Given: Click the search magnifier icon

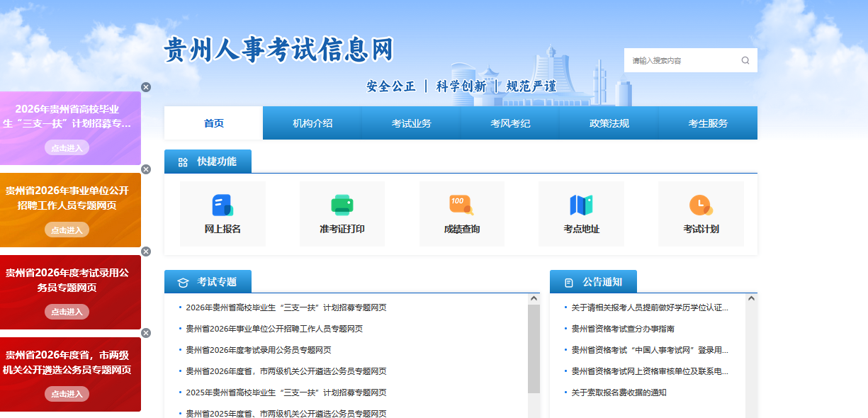Looking at the screenshot, I should pyautogui.click(x=745, y=60).
